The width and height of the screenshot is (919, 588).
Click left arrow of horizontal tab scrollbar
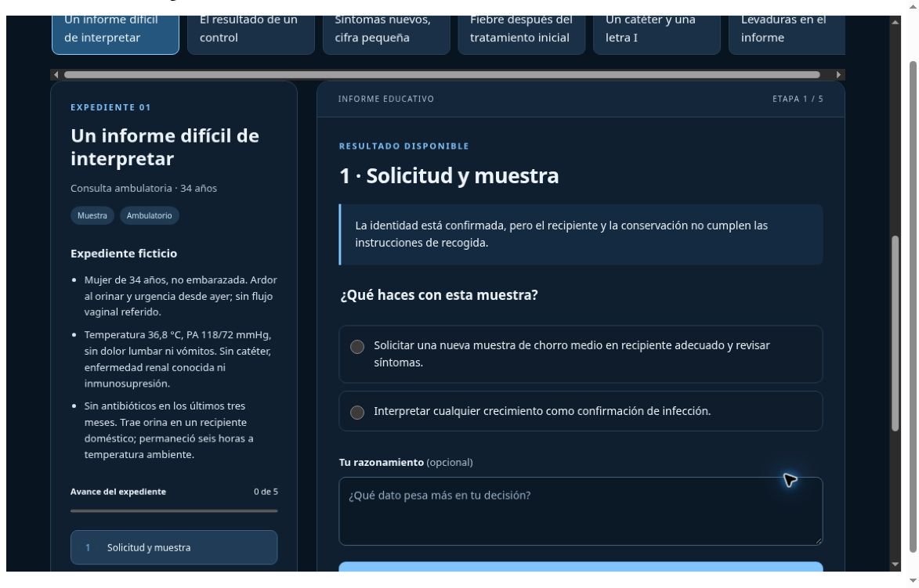56,74
